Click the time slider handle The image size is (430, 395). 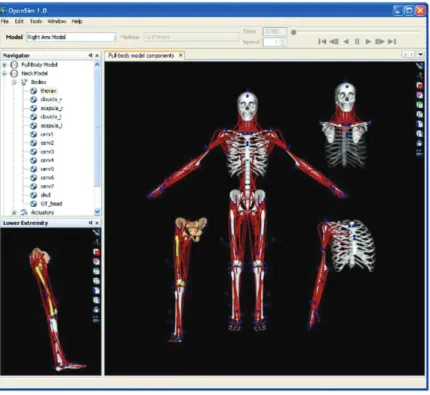(293, 32)
